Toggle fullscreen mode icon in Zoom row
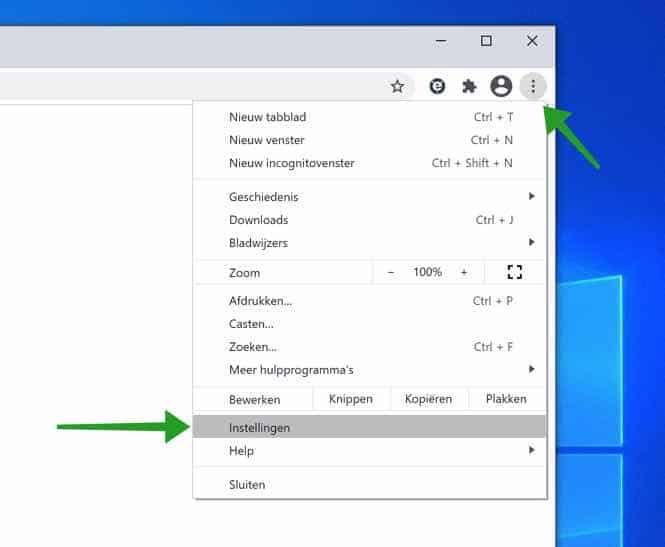The width and height of the screenshot is (665, 547). (x=515, y=272)
